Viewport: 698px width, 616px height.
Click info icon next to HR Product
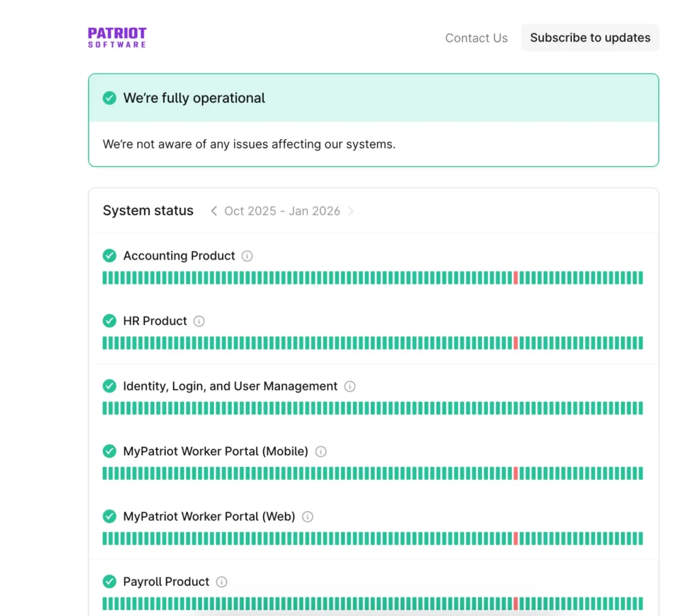199,321
